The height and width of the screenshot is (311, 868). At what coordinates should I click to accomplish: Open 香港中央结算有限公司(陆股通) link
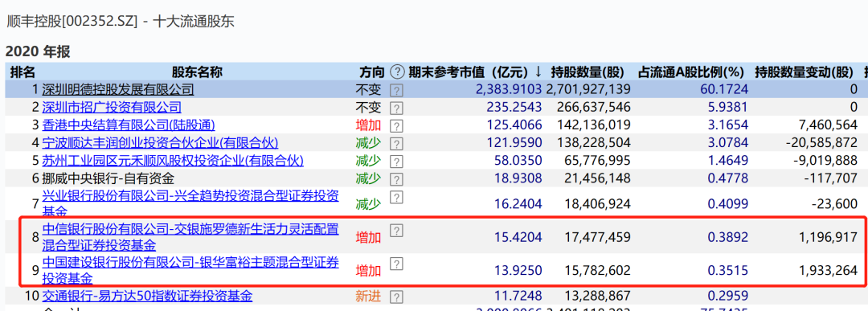point(129,125)
